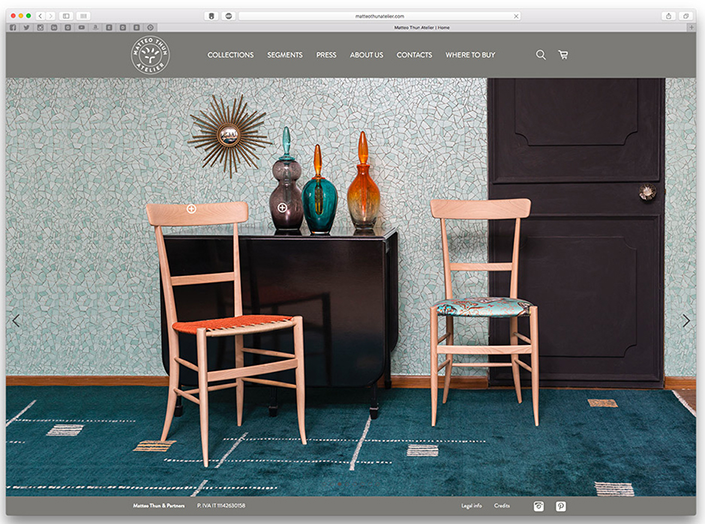Viewport: 705px width, 524px height.
Task: Click the Twitter favorites bar icon
Action: [27, 27]
